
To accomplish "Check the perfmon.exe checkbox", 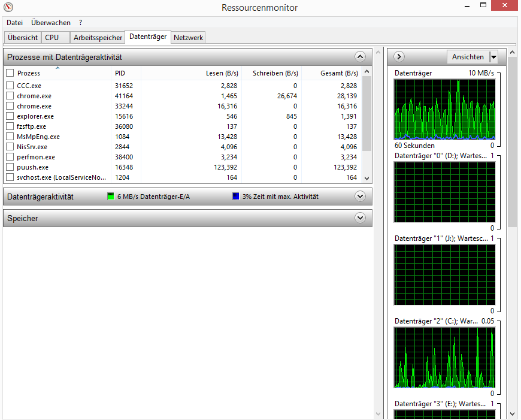I will point(10,157).
